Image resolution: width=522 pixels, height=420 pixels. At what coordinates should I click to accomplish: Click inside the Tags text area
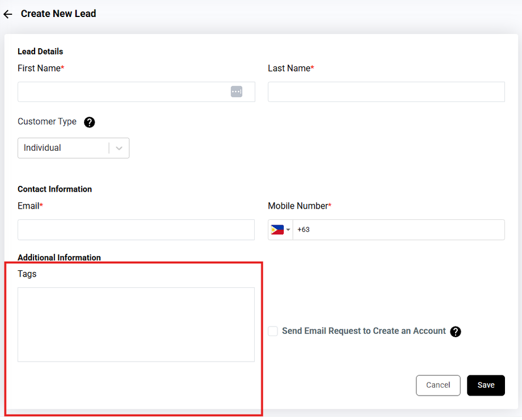click(136, 324)
